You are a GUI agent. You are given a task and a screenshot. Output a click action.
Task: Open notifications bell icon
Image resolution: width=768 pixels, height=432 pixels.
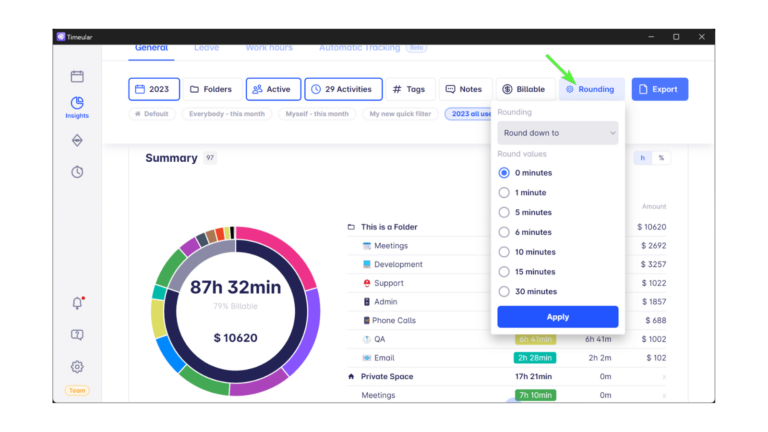pyautogui.click(x=77, y=303)
